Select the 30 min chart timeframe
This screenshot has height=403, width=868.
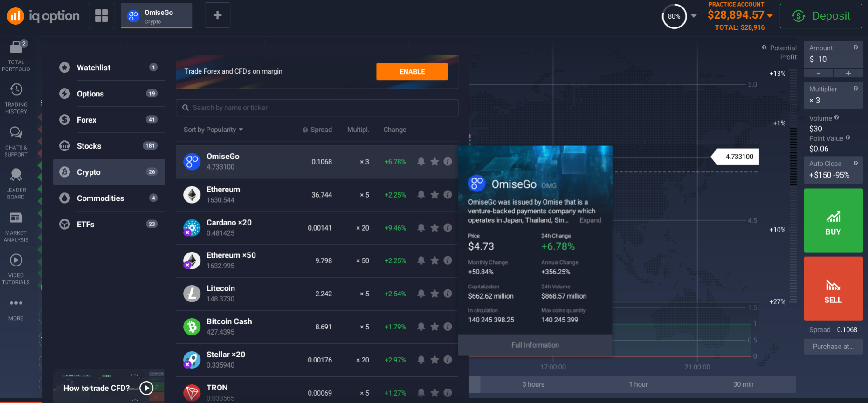tap(743, 384)
